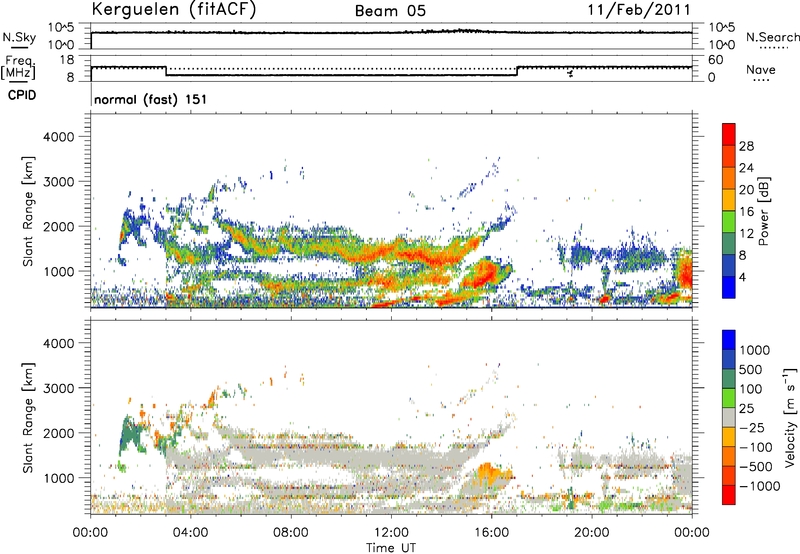Click the '08:00' time axis label

point(291,533)
